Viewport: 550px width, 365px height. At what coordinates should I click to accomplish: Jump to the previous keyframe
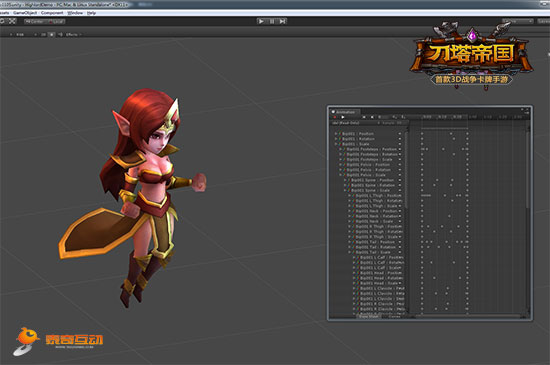click(x=364, y=117)
